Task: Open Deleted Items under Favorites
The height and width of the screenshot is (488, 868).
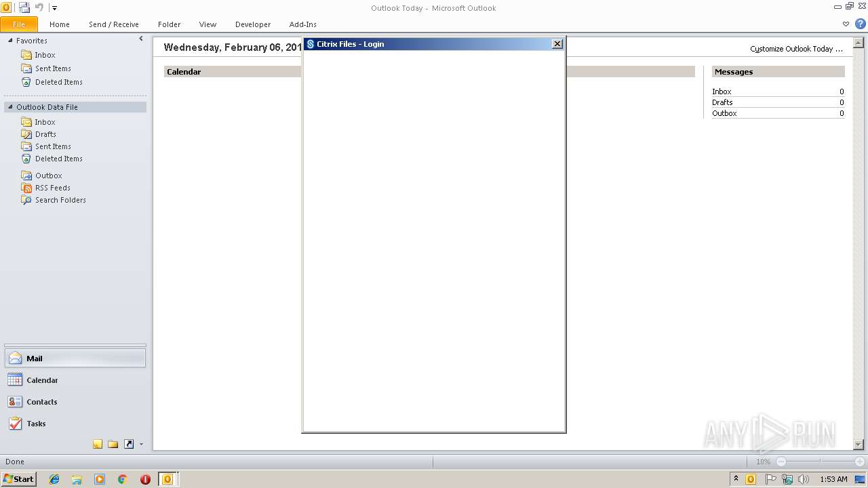Action: (x=59, y=82)
